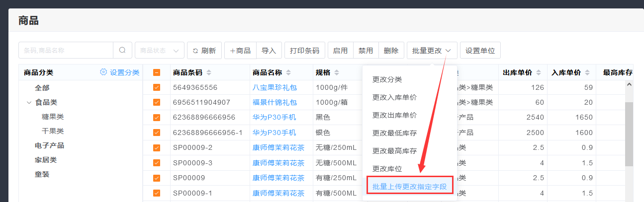Viewport: 644px width, 202px height.
Task: Click the search magnifier icon
Action: click(x=122, y=50)
